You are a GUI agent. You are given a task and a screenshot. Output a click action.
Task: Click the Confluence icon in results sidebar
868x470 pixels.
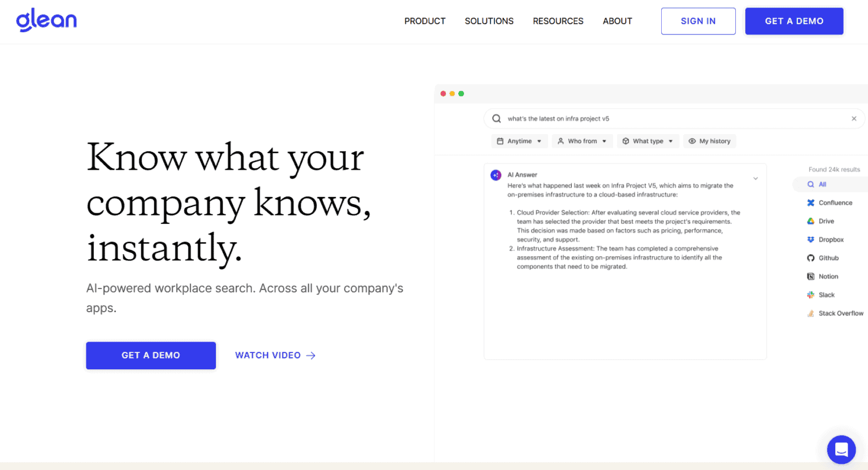tap(810, 203)
